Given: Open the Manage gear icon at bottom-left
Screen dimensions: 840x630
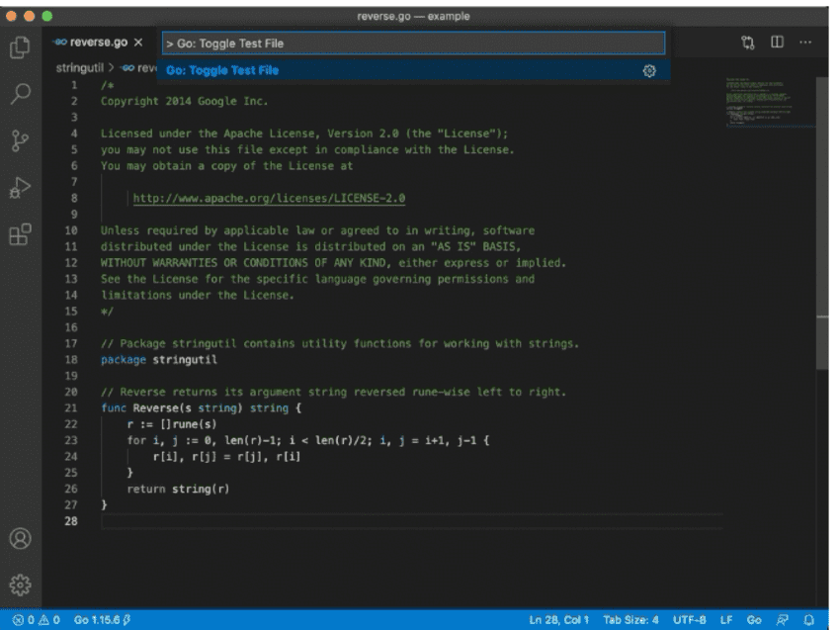Looking at the screenshot, I should [x=20, y=584].
